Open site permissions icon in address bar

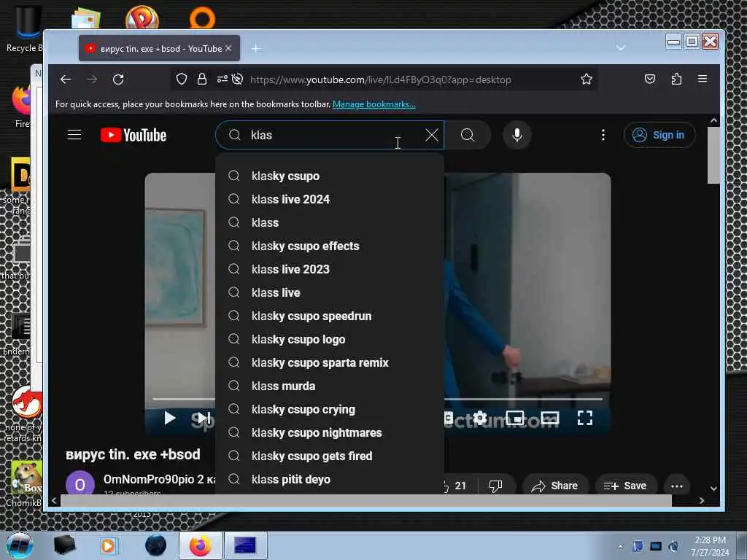coord(222,79)
